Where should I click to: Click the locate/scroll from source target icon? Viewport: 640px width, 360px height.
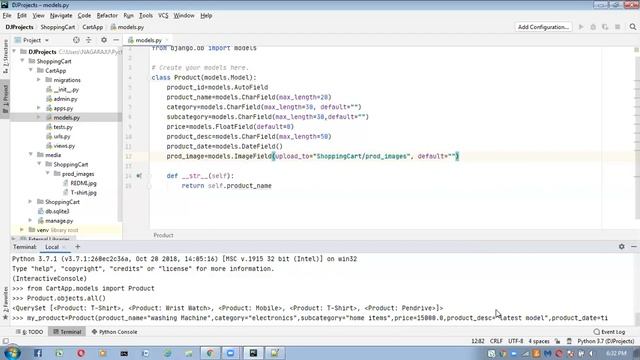click(76, 40)
